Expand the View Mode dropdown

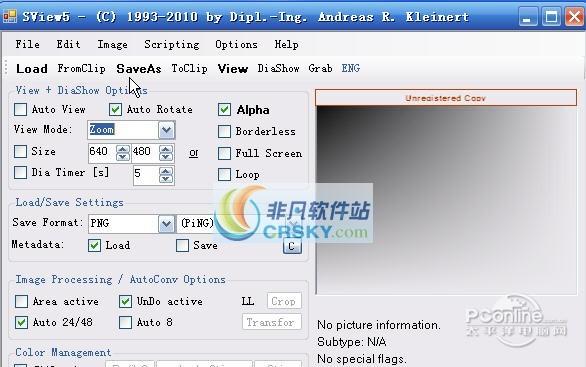[166, 130]
